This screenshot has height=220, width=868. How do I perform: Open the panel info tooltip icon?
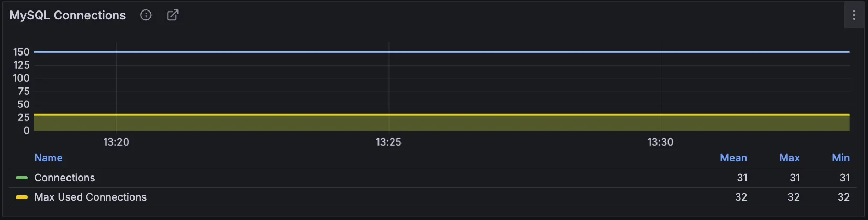[x=146, y=15]
